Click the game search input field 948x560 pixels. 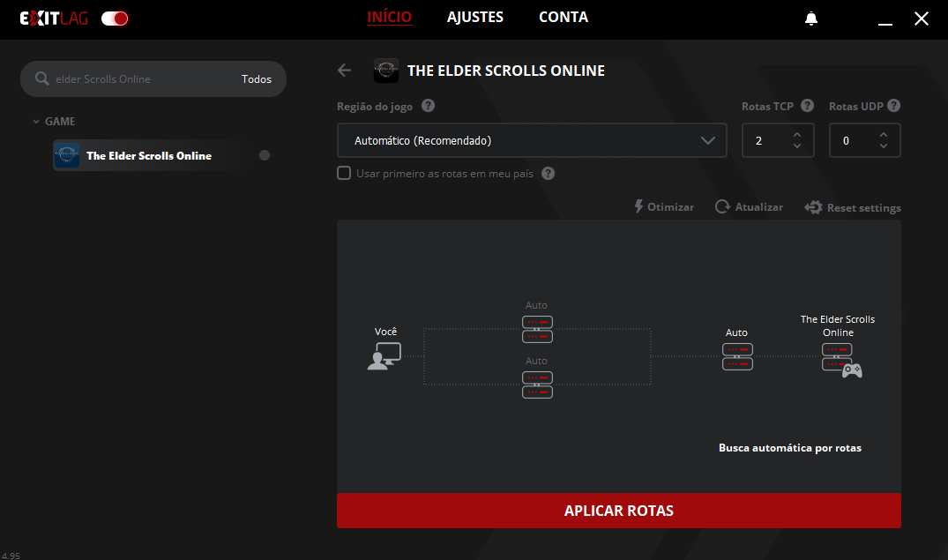click(x=141, y=79)
